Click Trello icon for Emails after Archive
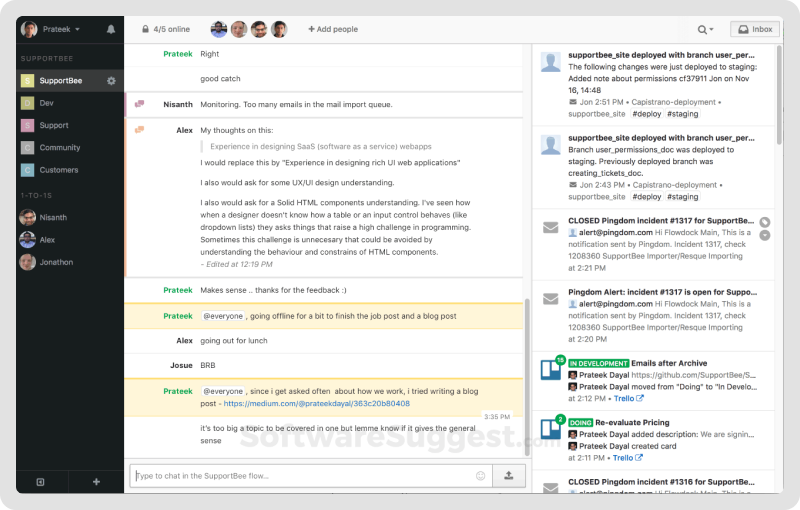The image size is (800, 510). point(551,369)
